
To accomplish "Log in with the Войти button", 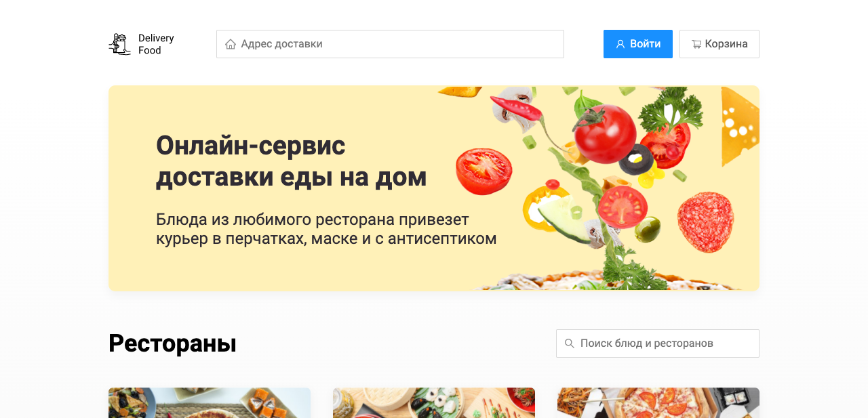I will (x=638, y=44).
